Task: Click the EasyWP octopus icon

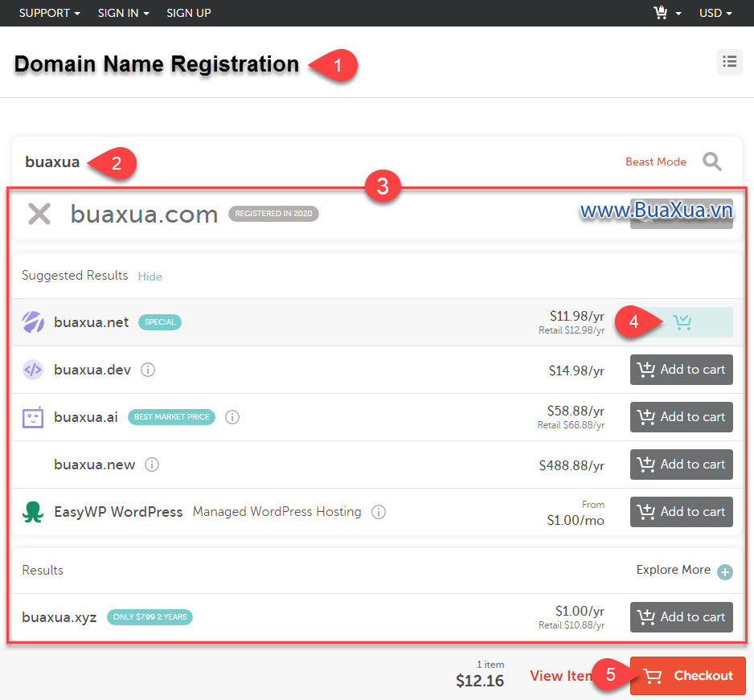Action: pos(33,512)
